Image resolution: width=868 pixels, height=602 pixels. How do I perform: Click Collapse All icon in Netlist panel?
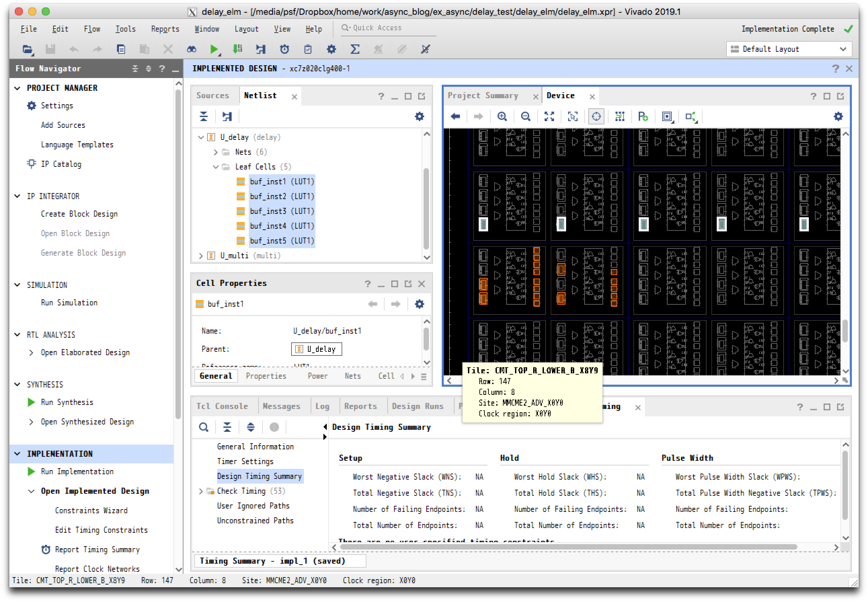[204, 117]
